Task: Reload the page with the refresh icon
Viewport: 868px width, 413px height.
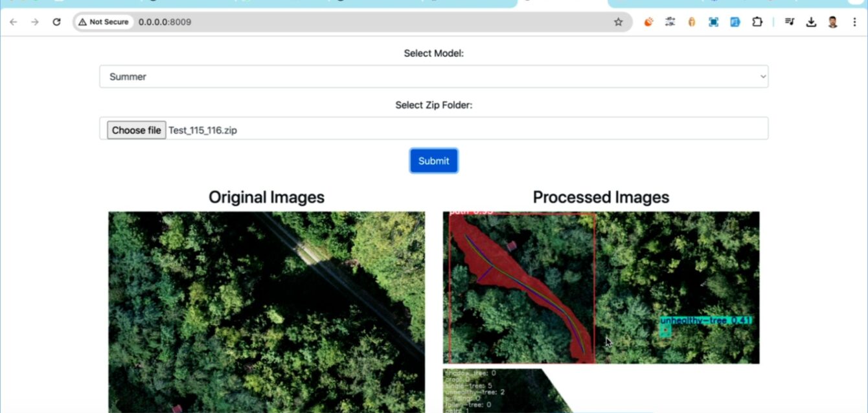Action: pyautogui.click(x=56, y=22)
